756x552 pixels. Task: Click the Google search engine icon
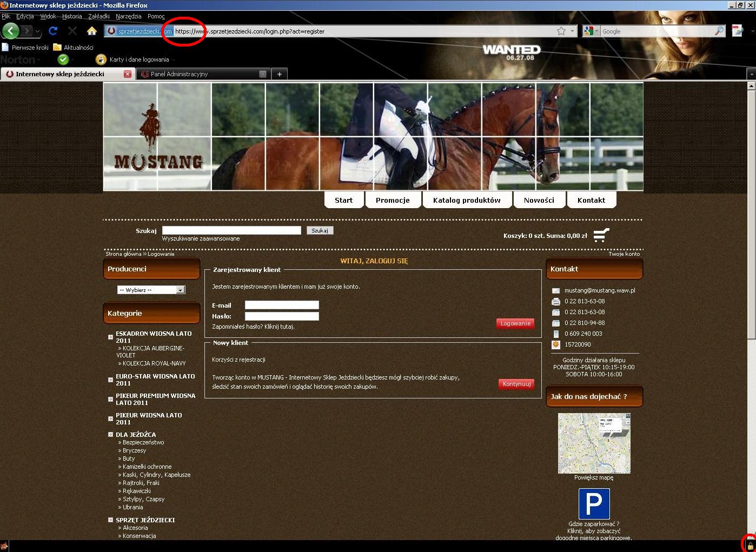[x=589, y=31]
